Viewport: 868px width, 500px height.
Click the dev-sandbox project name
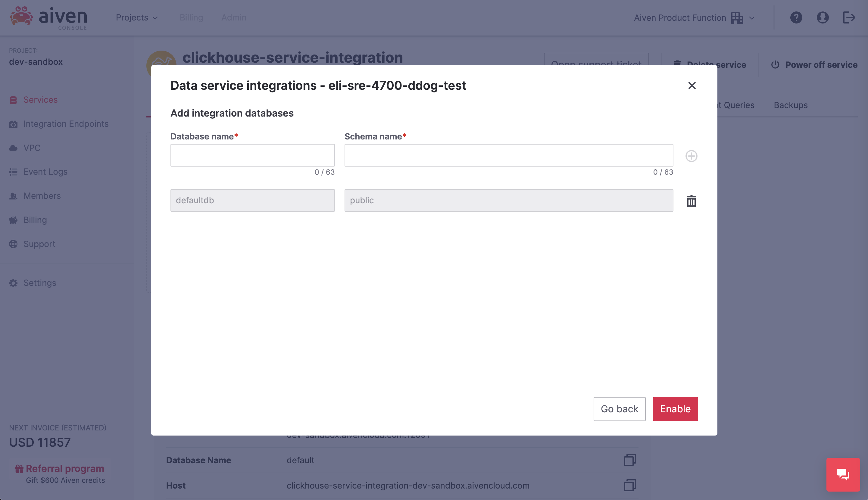click(36, 62)
